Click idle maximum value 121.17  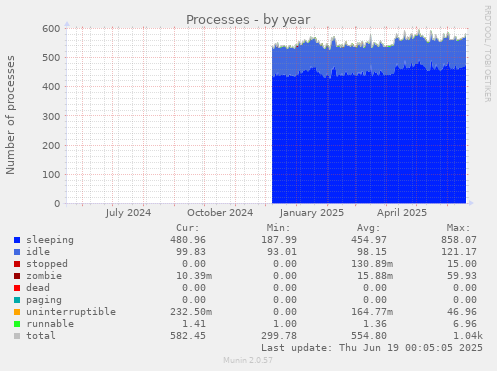coord(459,252)
